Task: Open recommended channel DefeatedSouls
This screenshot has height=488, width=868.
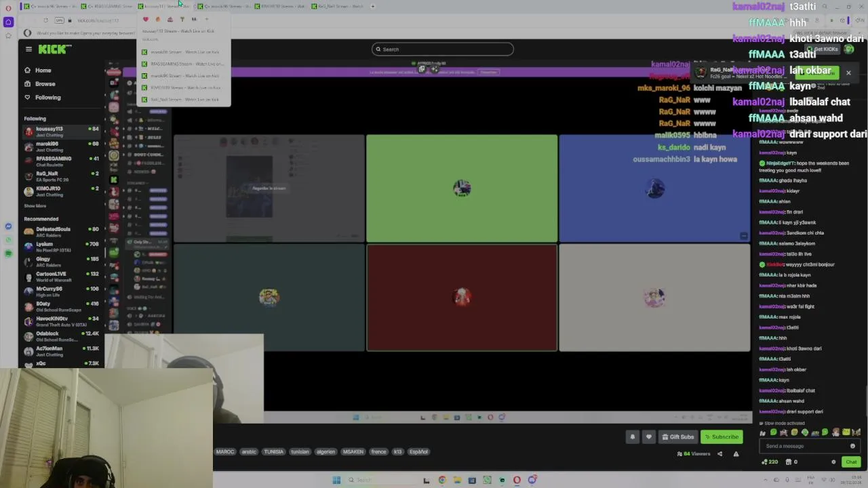Action: click(61, 232)
